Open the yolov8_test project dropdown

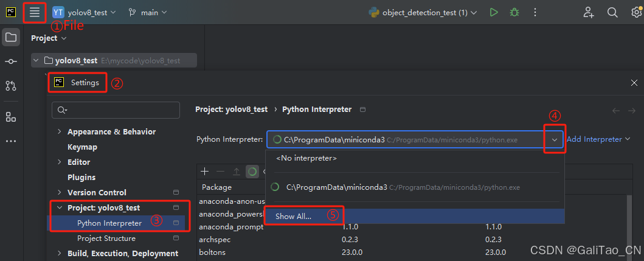pos(84,13)
